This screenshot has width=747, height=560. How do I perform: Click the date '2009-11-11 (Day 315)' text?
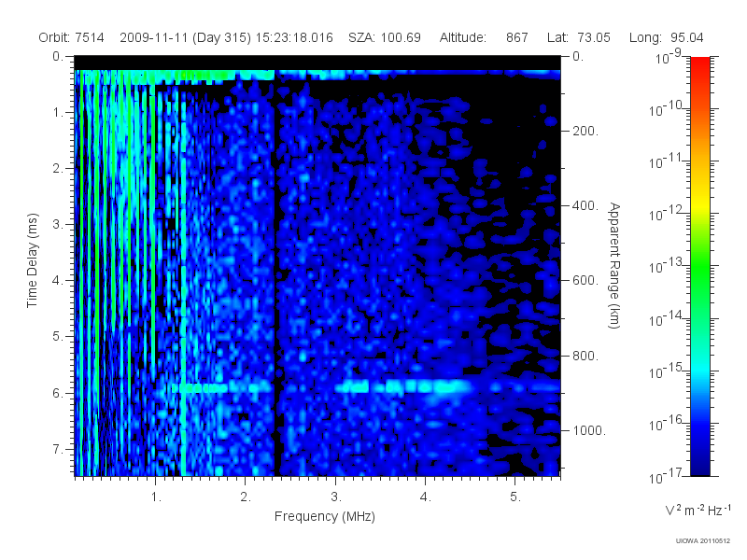pos(185,37)
